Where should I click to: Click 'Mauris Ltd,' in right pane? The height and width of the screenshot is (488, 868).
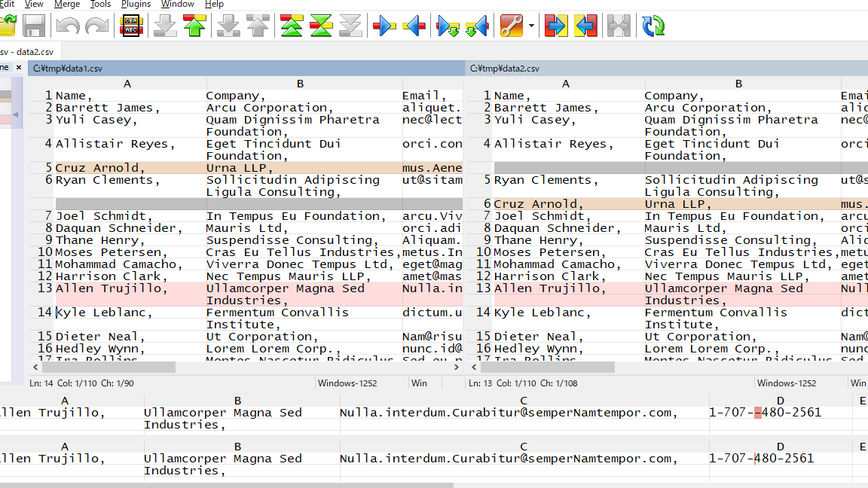pyautogui.click(x=686, y=228)
